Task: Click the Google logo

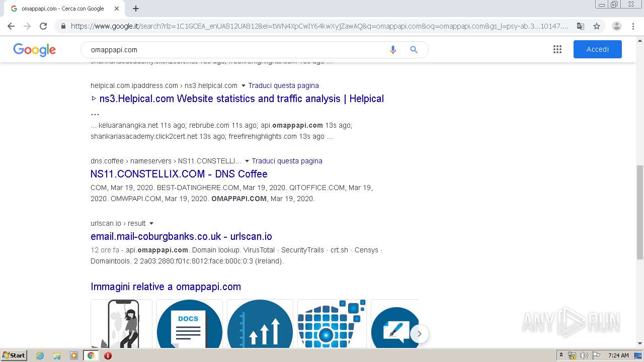Action: tap(34, 50)
